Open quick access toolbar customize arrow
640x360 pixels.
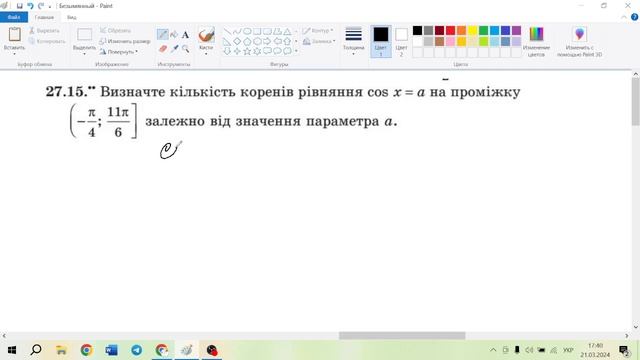point(50,6)
